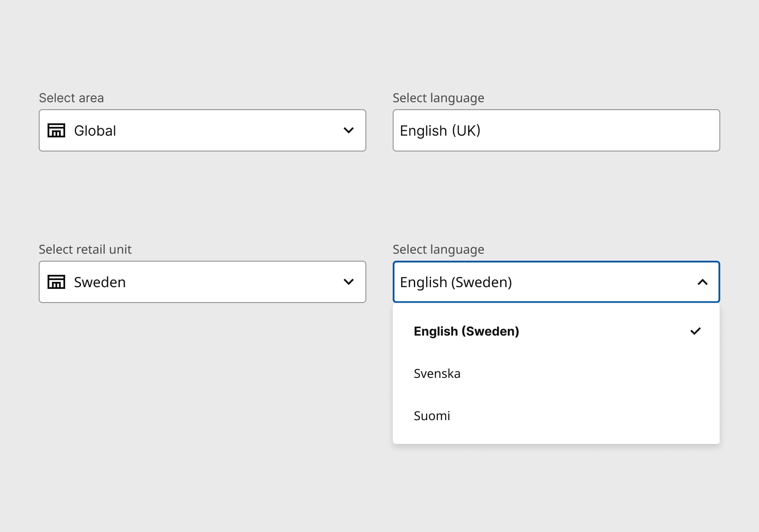This screenshot has width=759, height=532.
Task: Click 'Select language' label above English (Sweden)
Action: click(438, 249)
